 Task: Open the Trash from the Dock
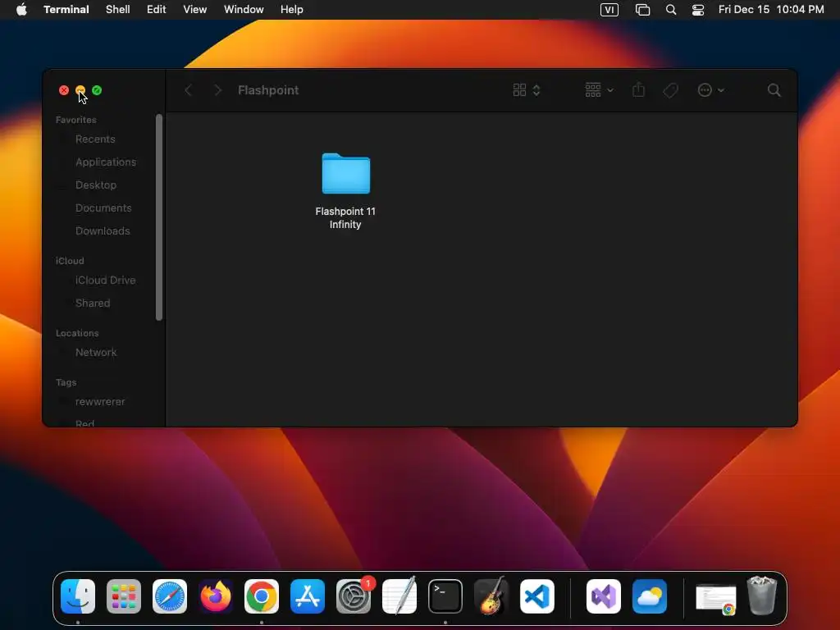762,596
